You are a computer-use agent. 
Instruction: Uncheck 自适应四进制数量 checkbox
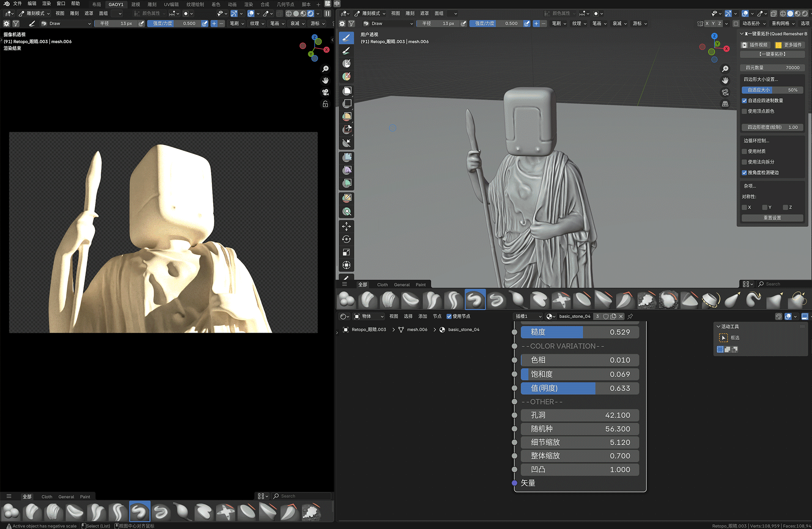click(x=744, y=101)
